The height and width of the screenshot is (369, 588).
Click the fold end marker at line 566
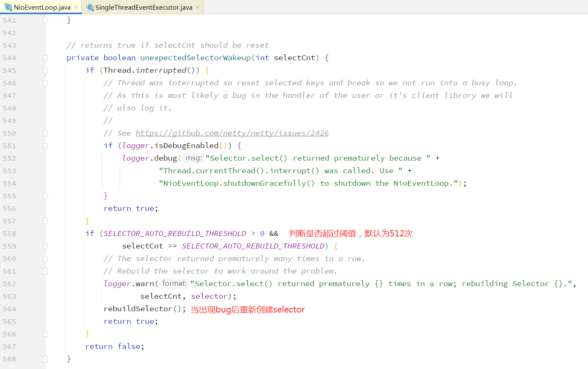(45, 334)
